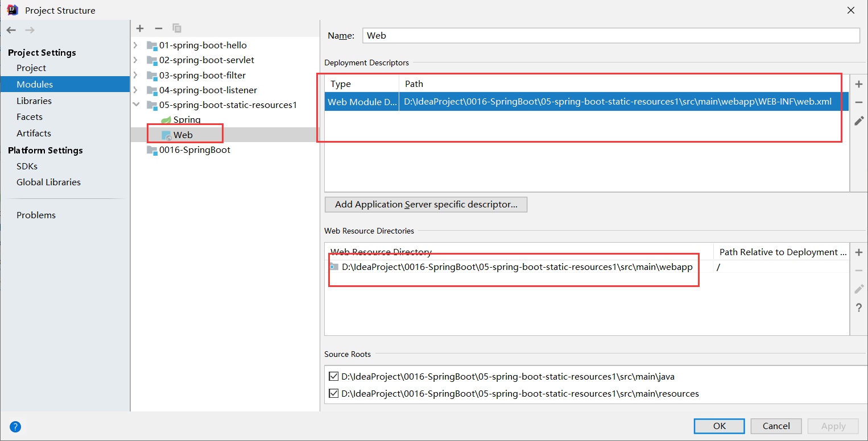Open the blue help button
Screen dimensions: 868x441
coord(15,426)
